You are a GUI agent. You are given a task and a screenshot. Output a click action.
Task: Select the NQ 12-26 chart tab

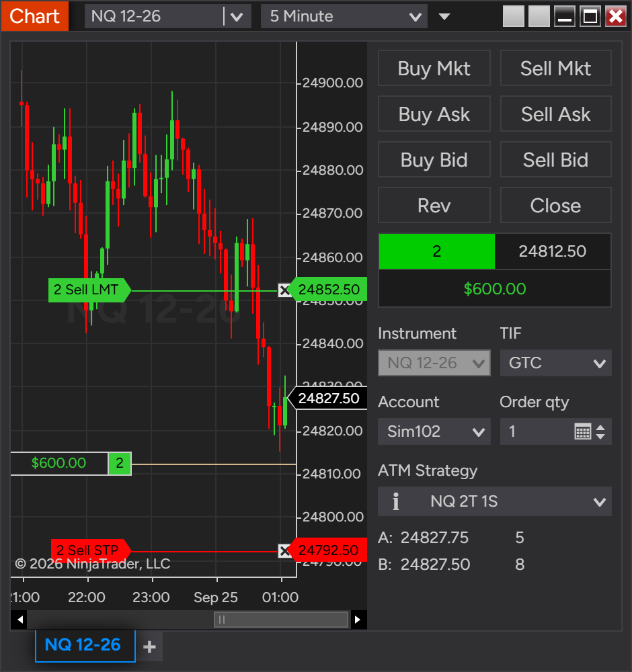tap(85, 645)
